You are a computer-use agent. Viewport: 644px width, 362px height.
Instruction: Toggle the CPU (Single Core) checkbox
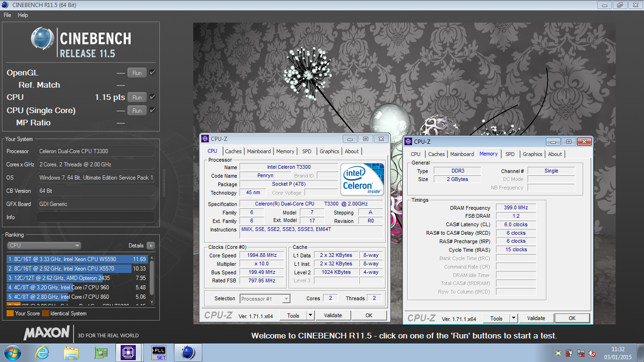coord(152,110)
